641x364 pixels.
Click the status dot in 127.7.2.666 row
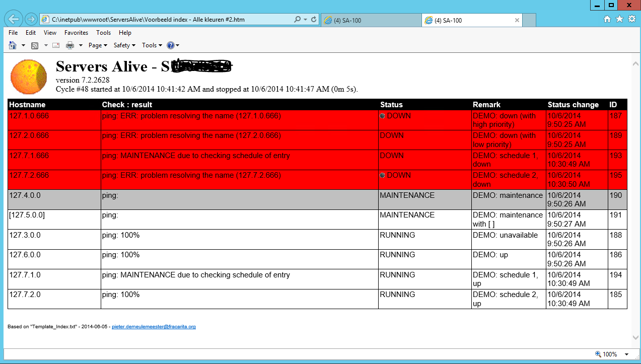[x=383, y=176]
